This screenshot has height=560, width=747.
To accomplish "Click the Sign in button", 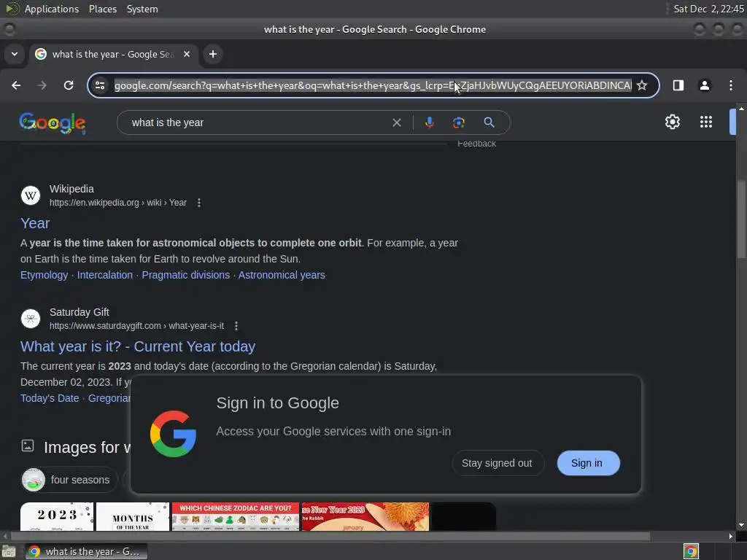I will coord(589,463).
